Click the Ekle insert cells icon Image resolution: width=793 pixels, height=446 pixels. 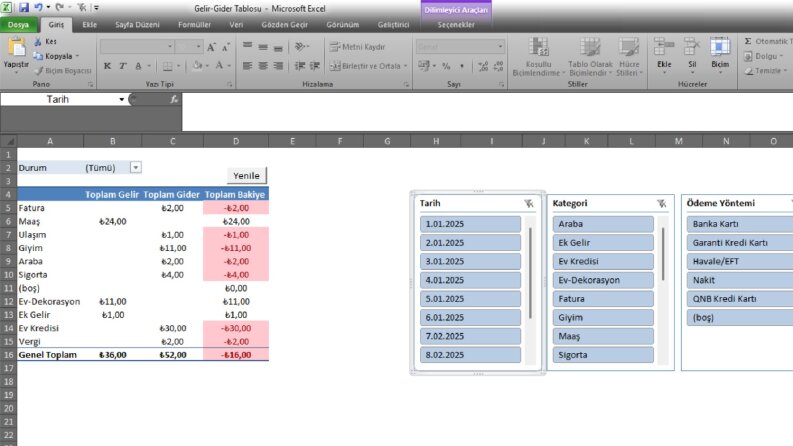664,48
